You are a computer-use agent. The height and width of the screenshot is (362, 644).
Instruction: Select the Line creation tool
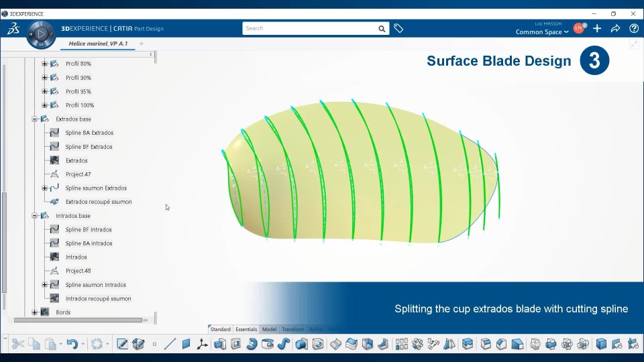pyautogui.click(x=170, y=344)
